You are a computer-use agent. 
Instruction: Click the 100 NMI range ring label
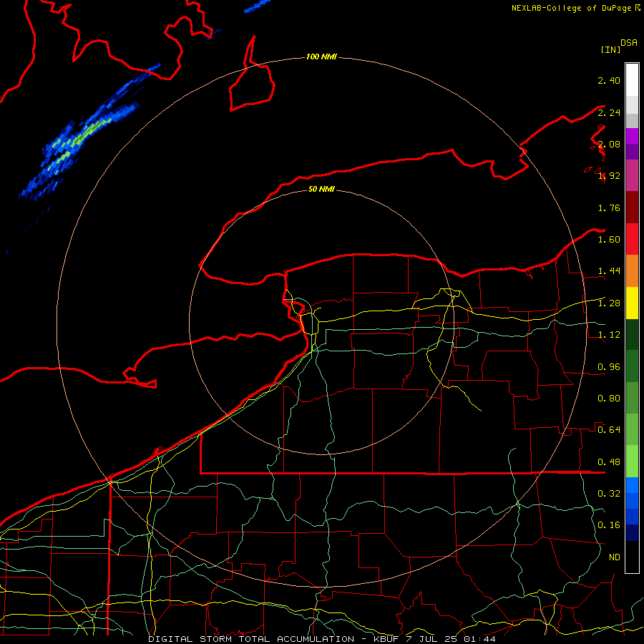tap(321, 57)
